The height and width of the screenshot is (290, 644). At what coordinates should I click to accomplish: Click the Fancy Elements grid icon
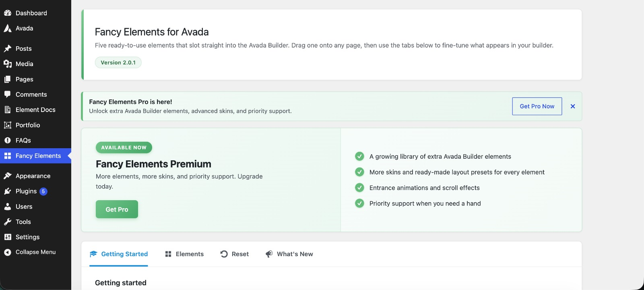[7, 156]
